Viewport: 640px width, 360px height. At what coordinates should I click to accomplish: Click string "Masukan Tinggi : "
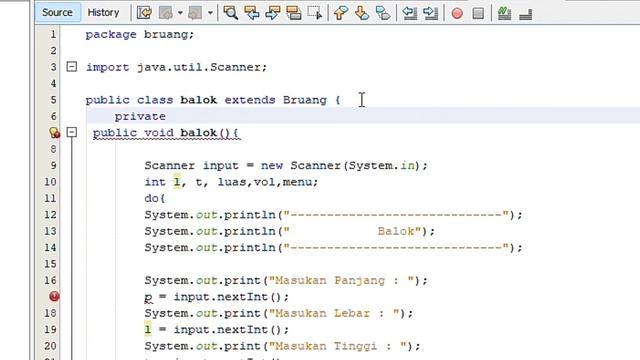(x=338, y=346)
